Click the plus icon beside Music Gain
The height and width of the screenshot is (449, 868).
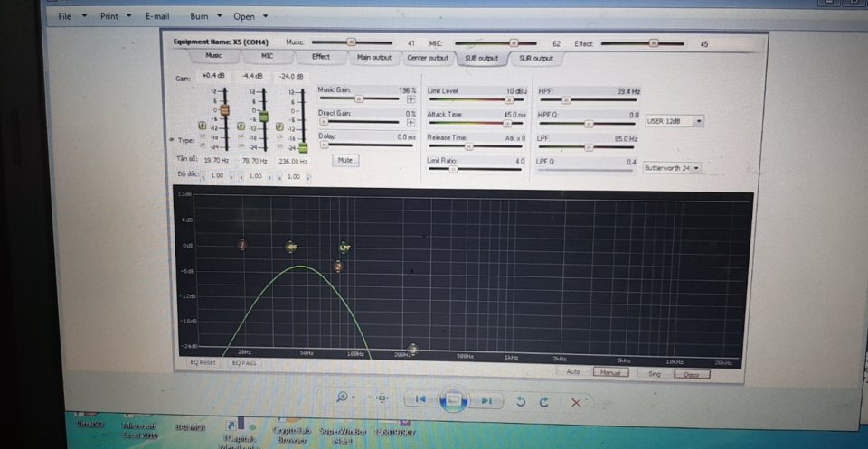(x=411, y=99)
